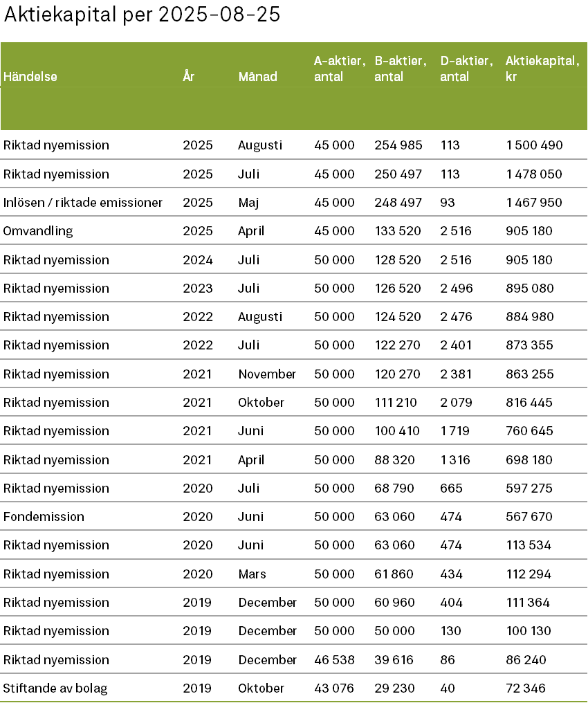Click share capital value 1 500 490
The width and height of the screenshot is (588, 703).
tap(534, 145)
